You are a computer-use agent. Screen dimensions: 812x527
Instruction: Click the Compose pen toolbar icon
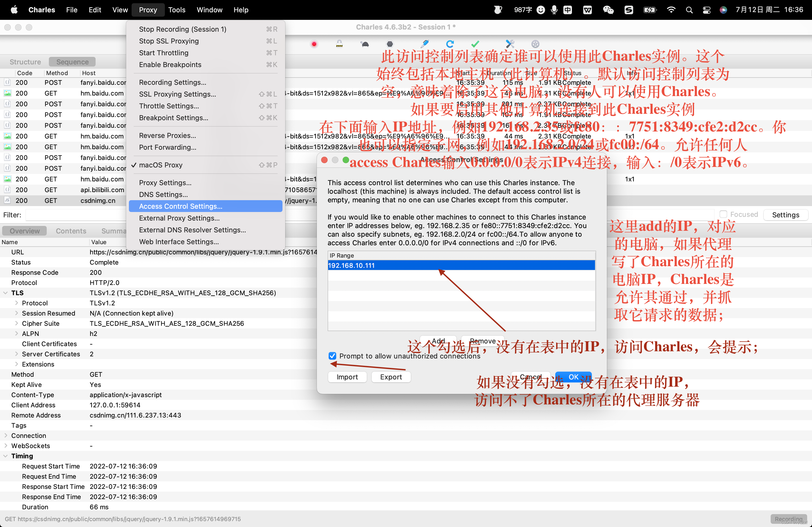pyautogui.click(x=425, y=44)
